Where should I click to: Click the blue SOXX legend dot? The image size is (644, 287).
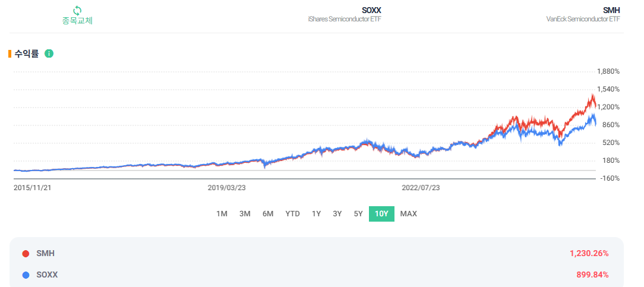click(x=26, y=275)
